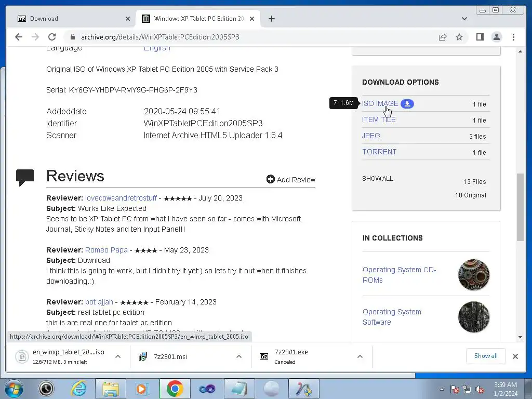Open the Chrome three-dot menu
This screenshot has width=532, height=399.
point(513,37)
